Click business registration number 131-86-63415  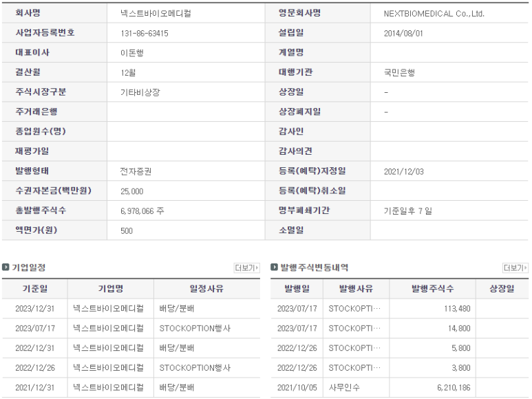pyautogui.click(x=145, y=33)
